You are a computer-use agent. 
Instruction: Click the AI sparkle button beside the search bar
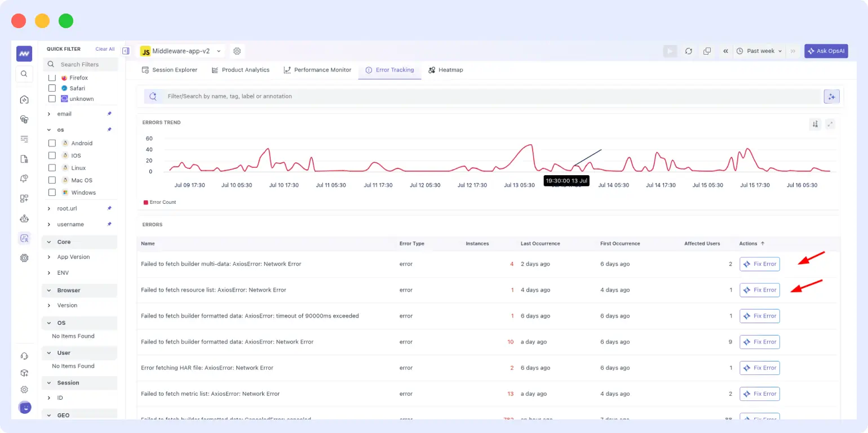831,96
